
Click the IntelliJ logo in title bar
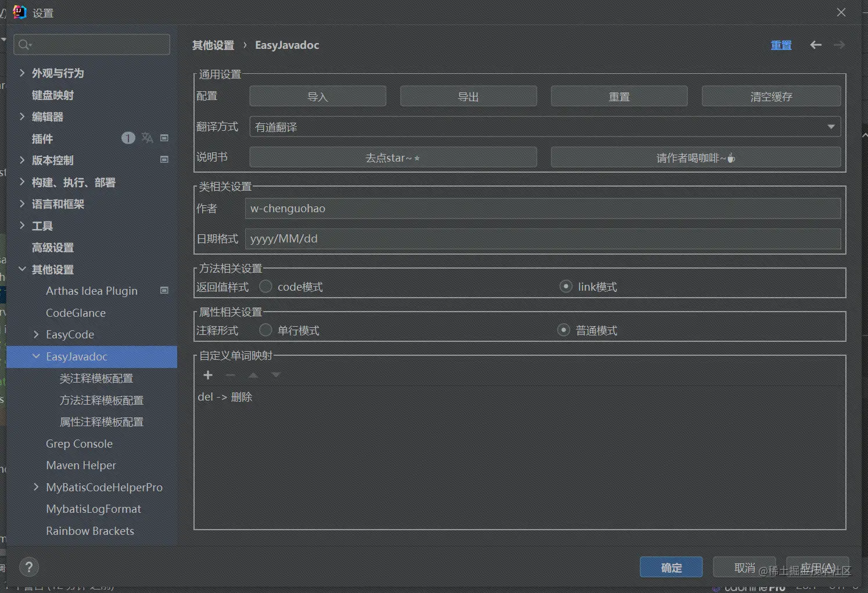[20, 12]
